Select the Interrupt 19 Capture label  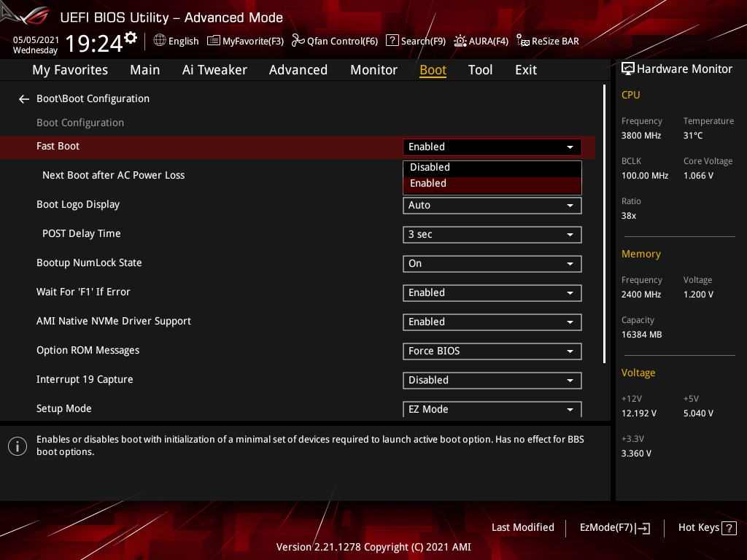click(x=85, y=379)
